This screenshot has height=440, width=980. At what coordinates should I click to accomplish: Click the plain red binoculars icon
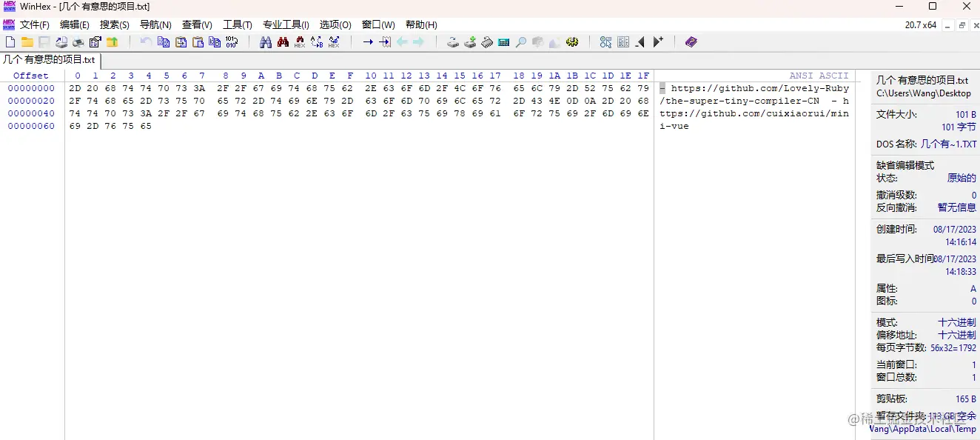tap(283, 42)
